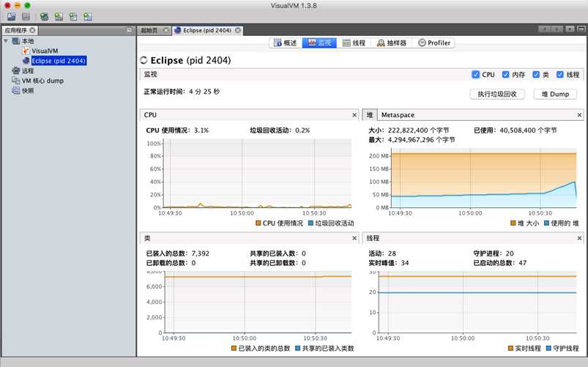The height and width of the screenshot is (367, 588).
Task: Uncheck the 内存 memory checkbox
Action: click(506, 74)
